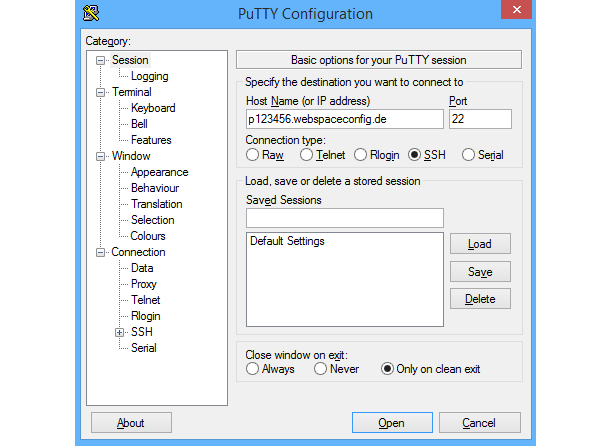The width and height of the screenshot is (610, 446).
Task: Collapse the Session tree node
Action: [100, 60]
